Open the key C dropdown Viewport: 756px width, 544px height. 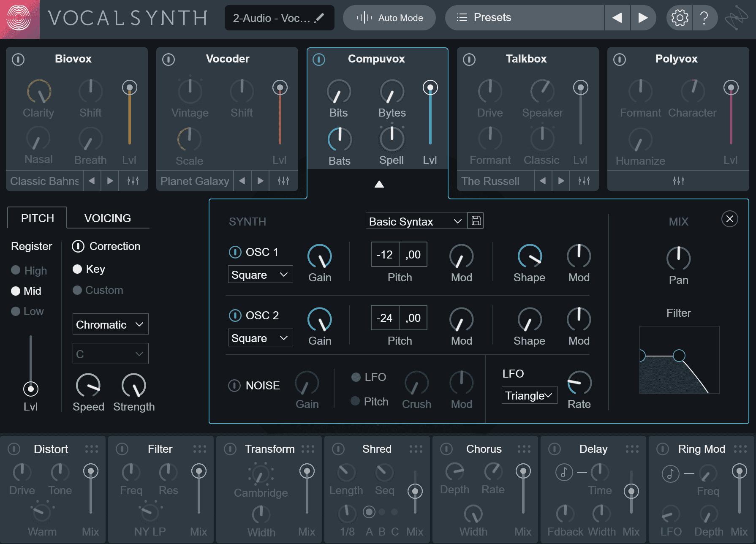point(110,354)
